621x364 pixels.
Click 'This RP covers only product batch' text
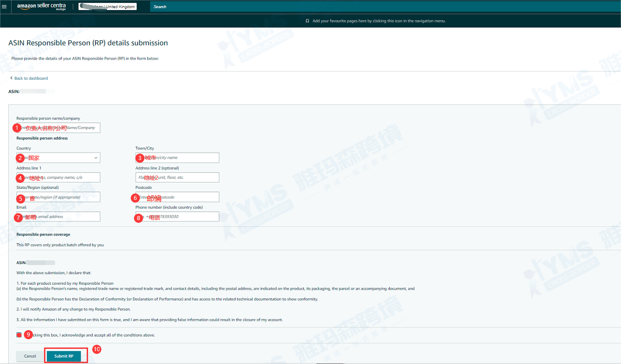click(x=60, y=245)
